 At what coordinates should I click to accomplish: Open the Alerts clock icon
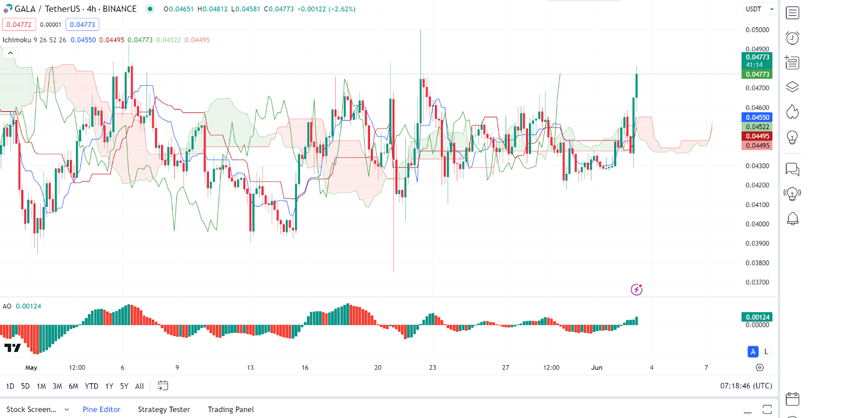tap(793, 37)
